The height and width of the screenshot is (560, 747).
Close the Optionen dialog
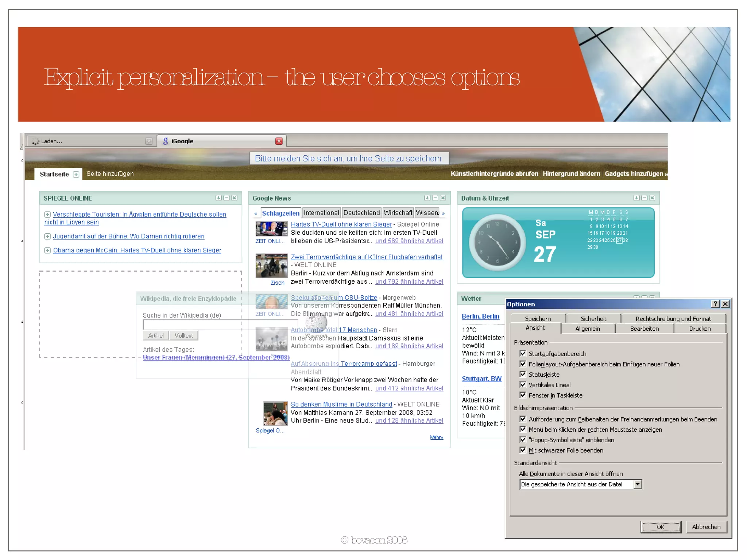725,304
